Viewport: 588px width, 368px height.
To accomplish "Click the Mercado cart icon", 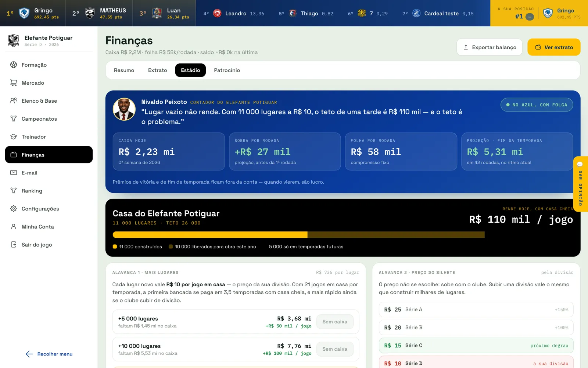I will 14,83.
